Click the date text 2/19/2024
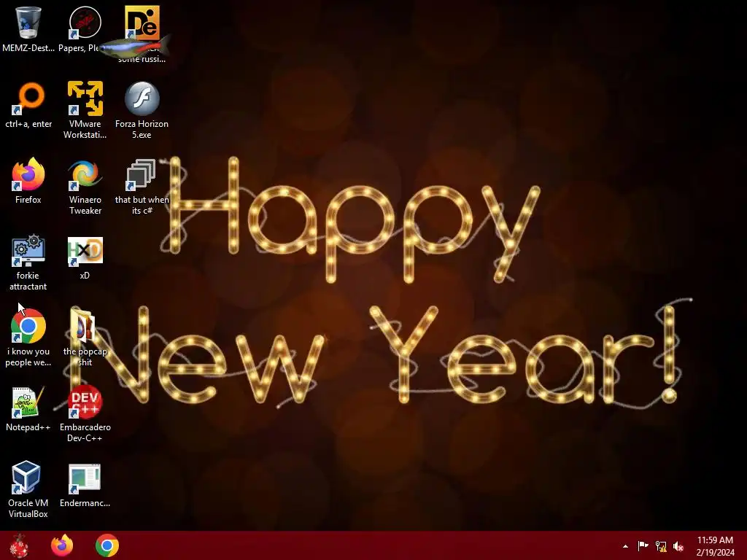 tap(715, 553)
